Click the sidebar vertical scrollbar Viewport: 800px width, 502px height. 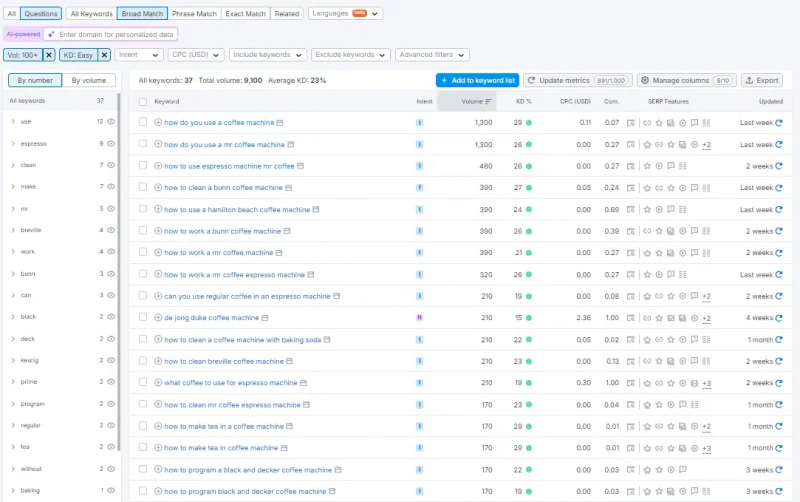click(x=119, y=271)
